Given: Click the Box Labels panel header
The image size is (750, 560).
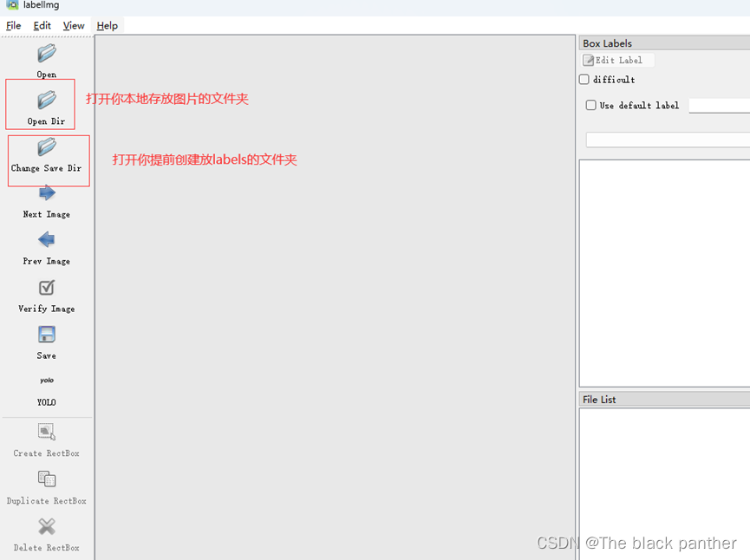Looking at the screenshot, I should coord(664,43).
